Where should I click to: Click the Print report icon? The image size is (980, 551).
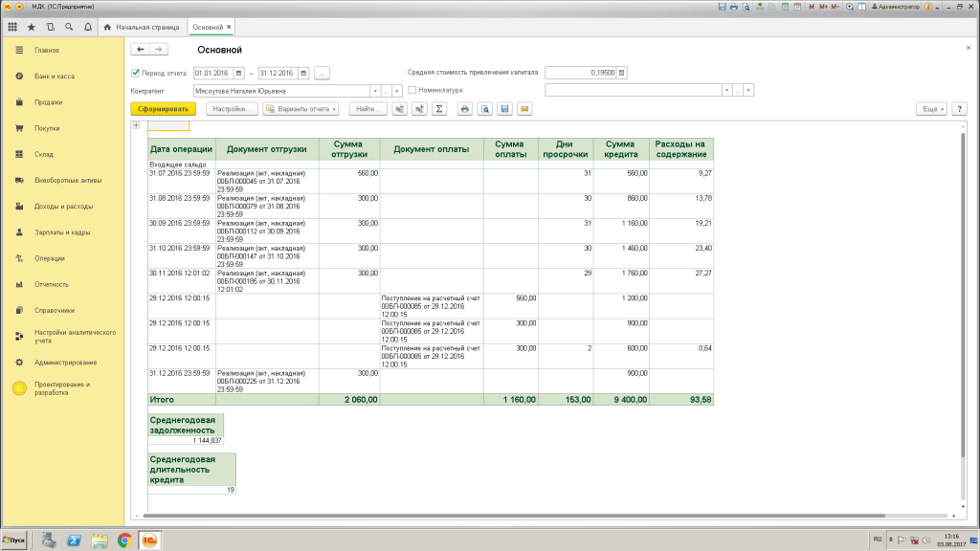pos(464,109)
